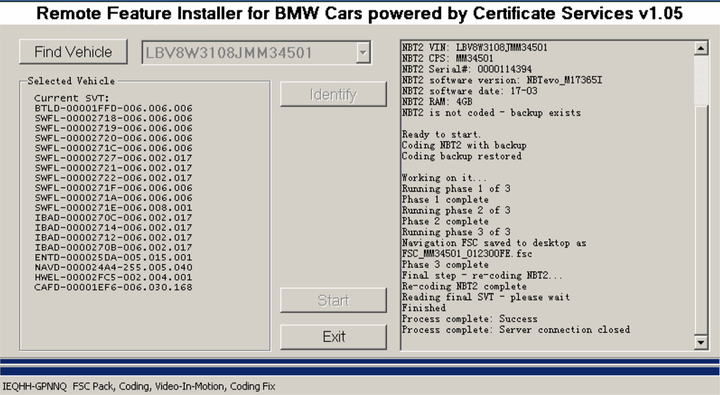This screenshot has width=720, height=395.
Task: Select the IBAD-00002712-006.002.017 line
Action: click(x=113, y=237)
